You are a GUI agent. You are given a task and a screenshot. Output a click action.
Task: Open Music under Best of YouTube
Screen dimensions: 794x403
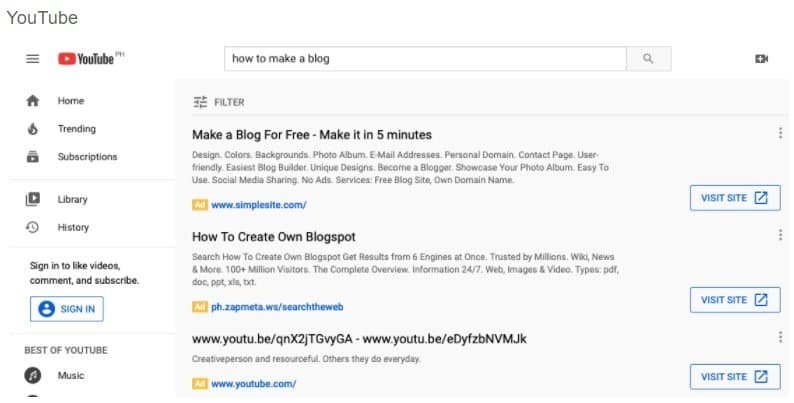(70, 376)
